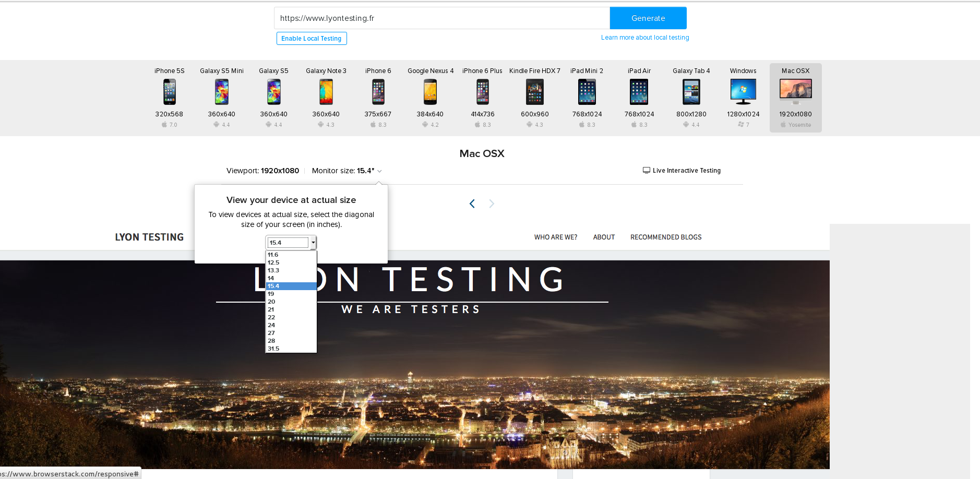This screenshot has width=980, height=479.
Task: Choose the iPad Air device icon
Action: tap(639, 92)
